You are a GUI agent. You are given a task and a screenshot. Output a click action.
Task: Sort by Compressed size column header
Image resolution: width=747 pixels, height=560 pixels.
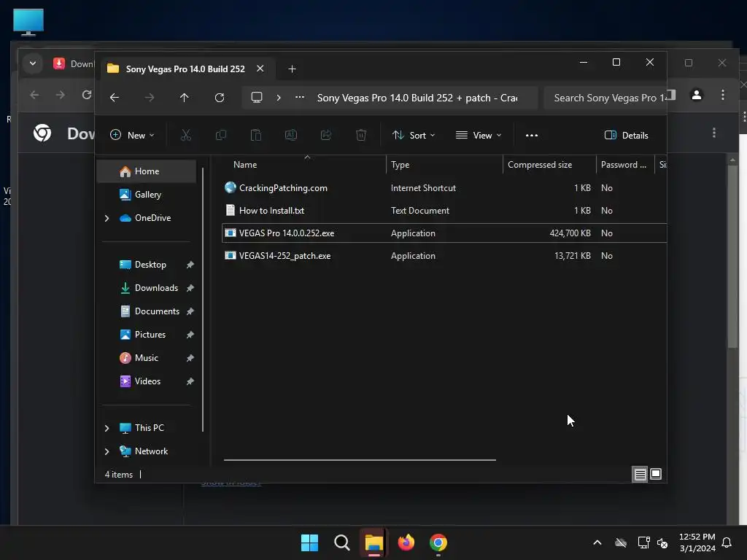click(549, 165)
